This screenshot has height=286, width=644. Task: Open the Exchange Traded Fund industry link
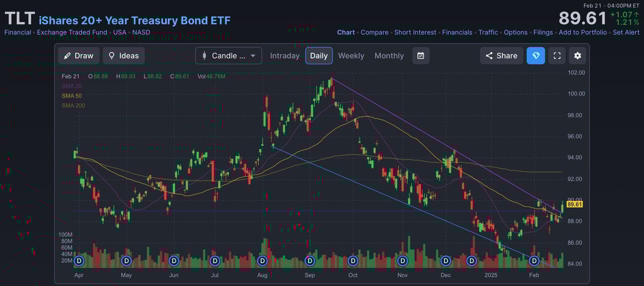coord(72,32)
